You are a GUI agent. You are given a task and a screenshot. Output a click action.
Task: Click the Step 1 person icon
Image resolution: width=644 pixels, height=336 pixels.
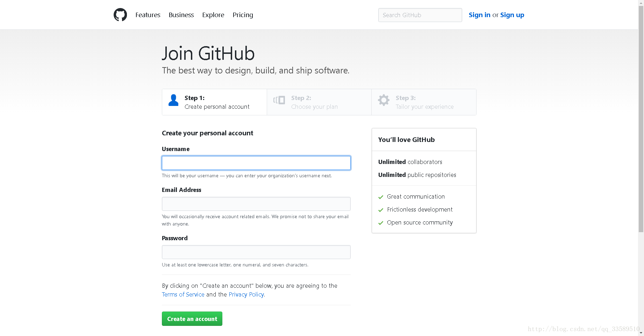coord(173,100)
